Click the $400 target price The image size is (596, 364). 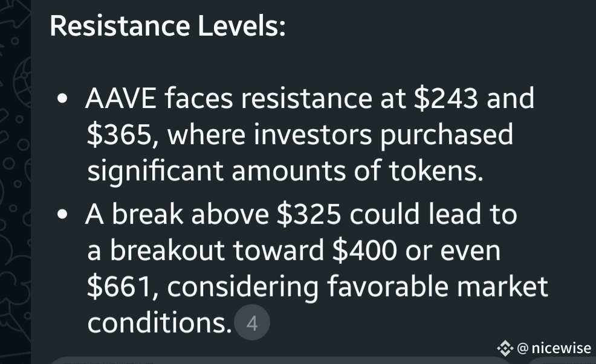[x=364, y=251]
